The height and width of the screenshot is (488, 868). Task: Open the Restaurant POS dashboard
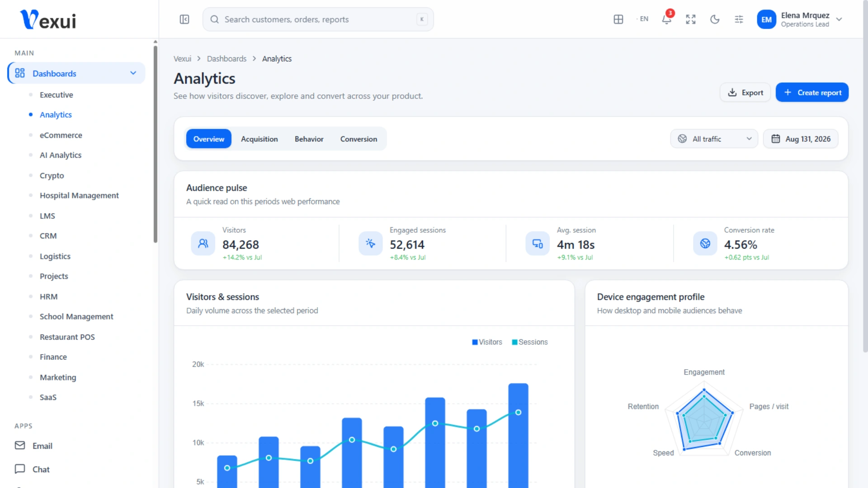(67, 337)
